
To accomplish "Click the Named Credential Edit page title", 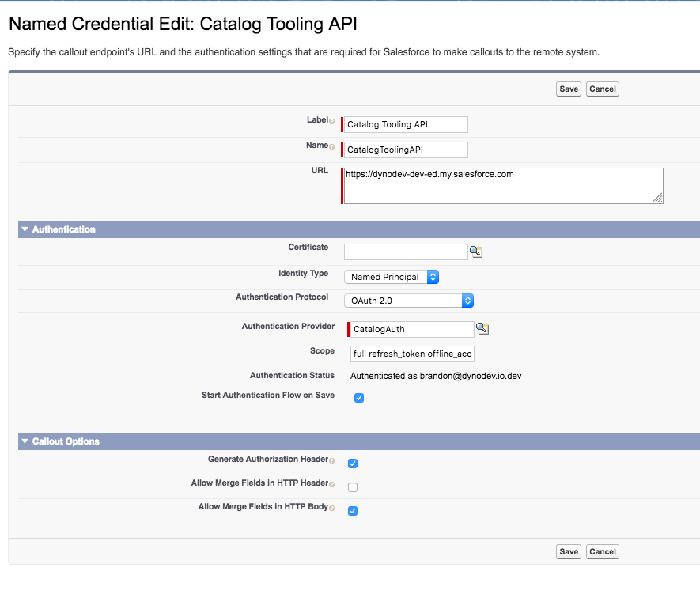I will (183, 24).
